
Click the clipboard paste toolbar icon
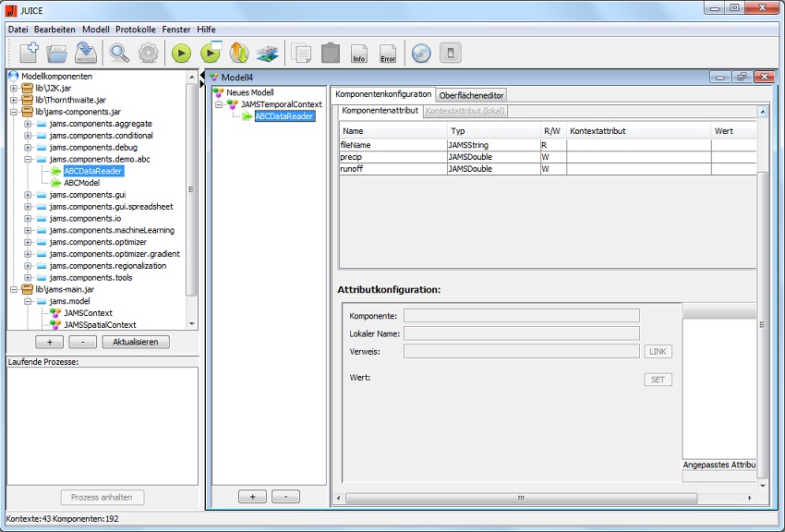[330, 54]
